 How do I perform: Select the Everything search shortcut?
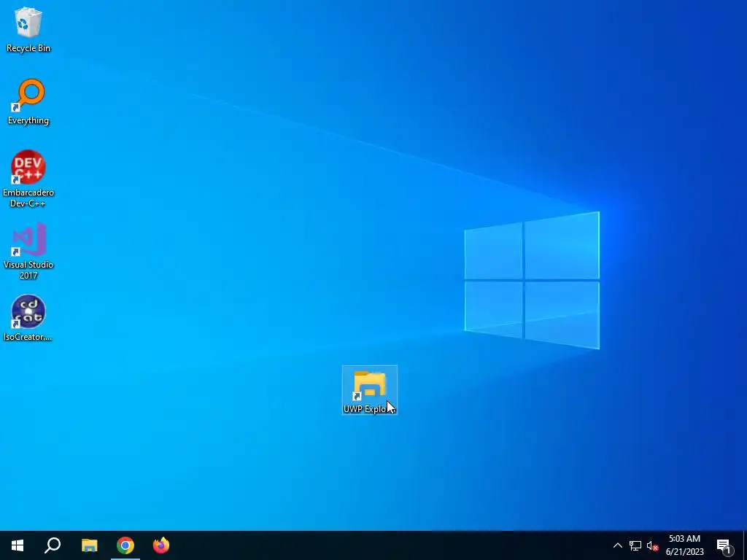click(x=28, y=102)
